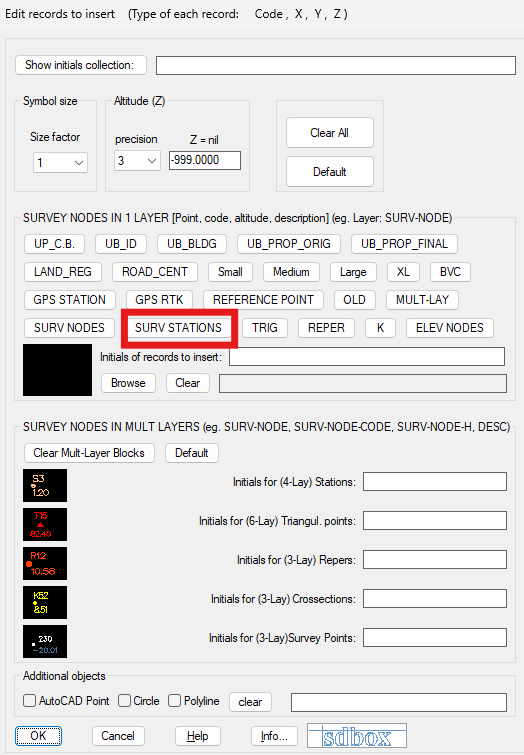Click the 230 survey point block thumbnail

(45, 641)
